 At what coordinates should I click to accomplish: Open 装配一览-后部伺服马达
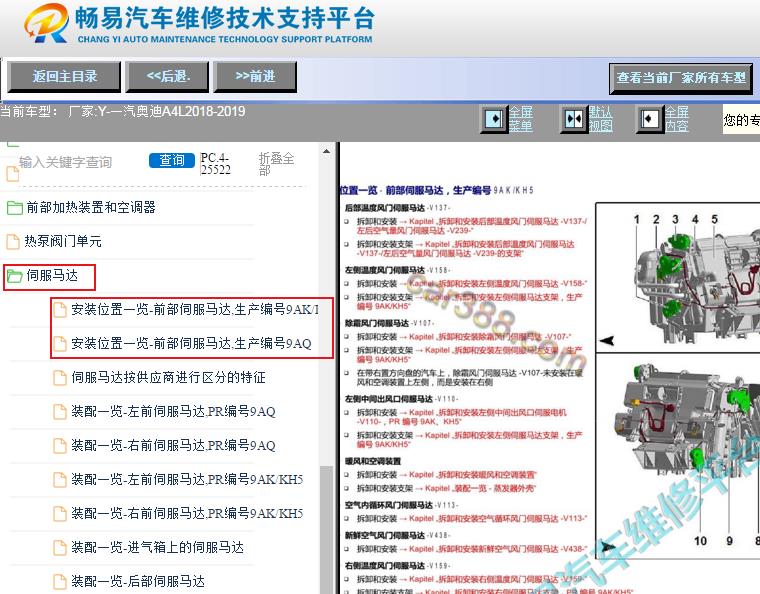[x=138, y=581]
